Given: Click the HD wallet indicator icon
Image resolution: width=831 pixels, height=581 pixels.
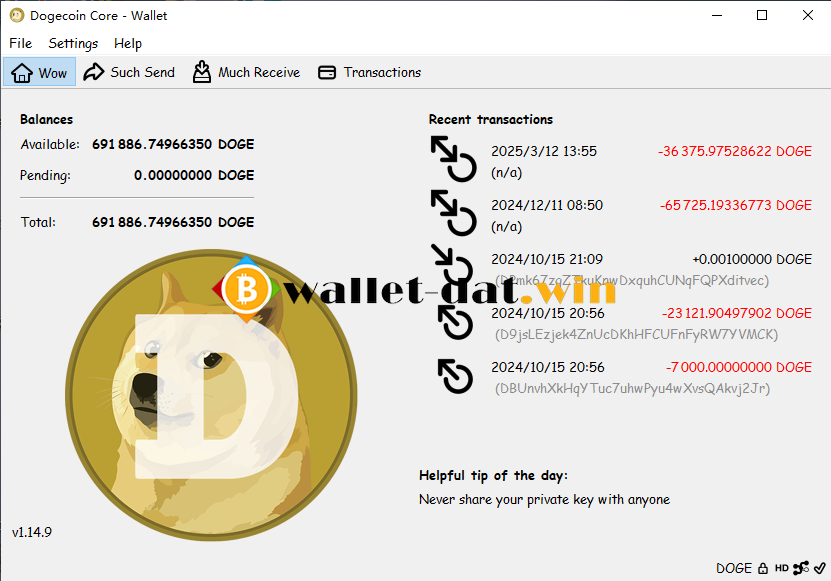Looking at the screenshot, I should tap(781, 568).
